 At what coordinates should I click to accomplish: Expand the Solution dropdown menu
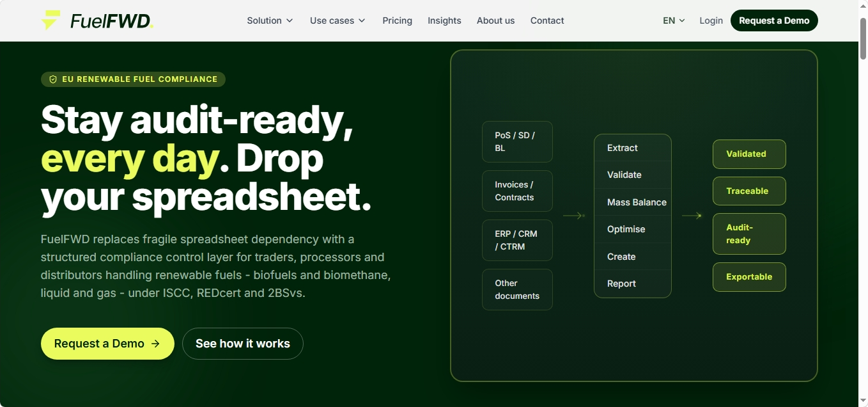click(x=270, y=20)
